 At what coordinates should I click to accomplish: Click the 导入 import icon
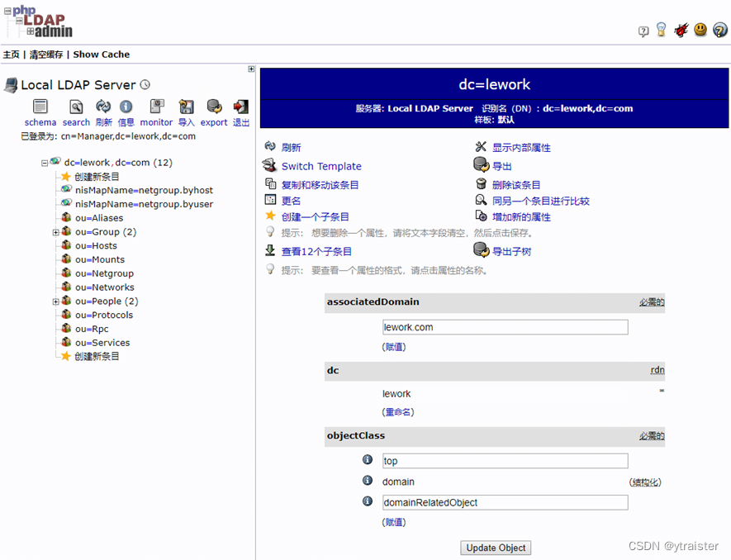(x=187, y=107)
